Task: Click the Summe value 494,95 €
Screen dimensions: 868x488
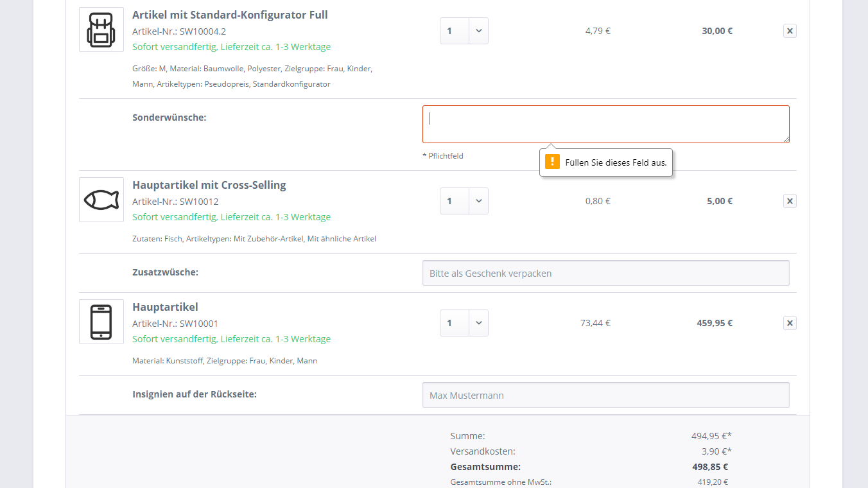Action: pos(711,436)
